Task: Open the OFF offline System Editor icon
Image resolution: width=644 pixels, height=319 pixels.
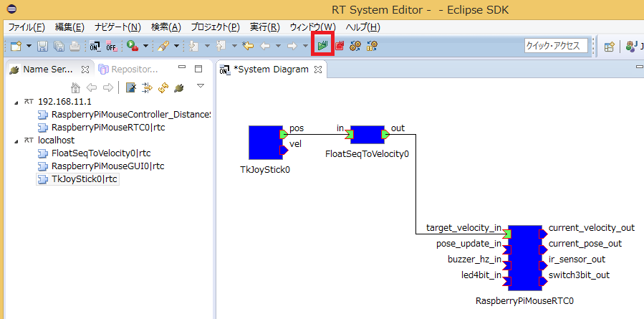Action: 111,46
